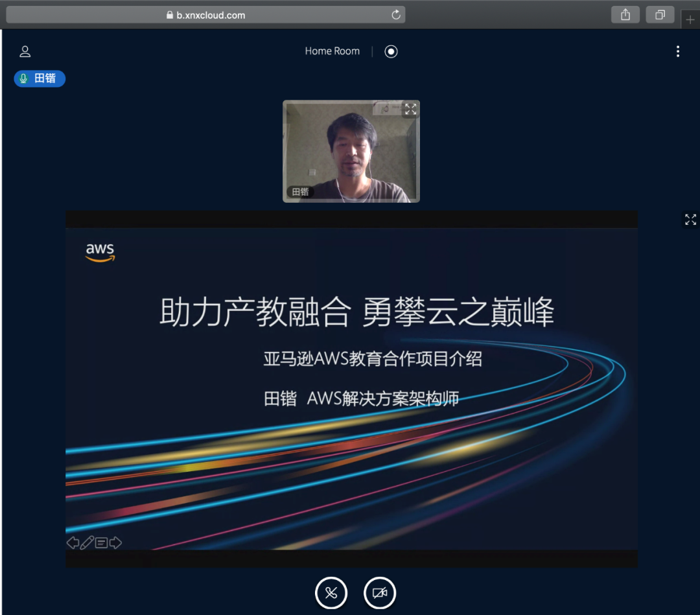Screen dimensions: 700x615
Task: Go to the previous slide arrow
Action: [x=73, y=542]
